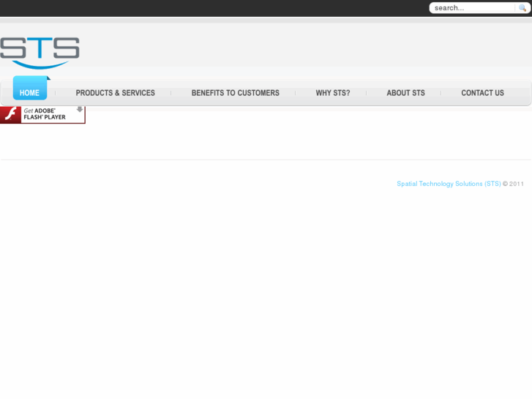532x399 pixels.
Task: Open Products & Services menu
Action: pos(116,93)
